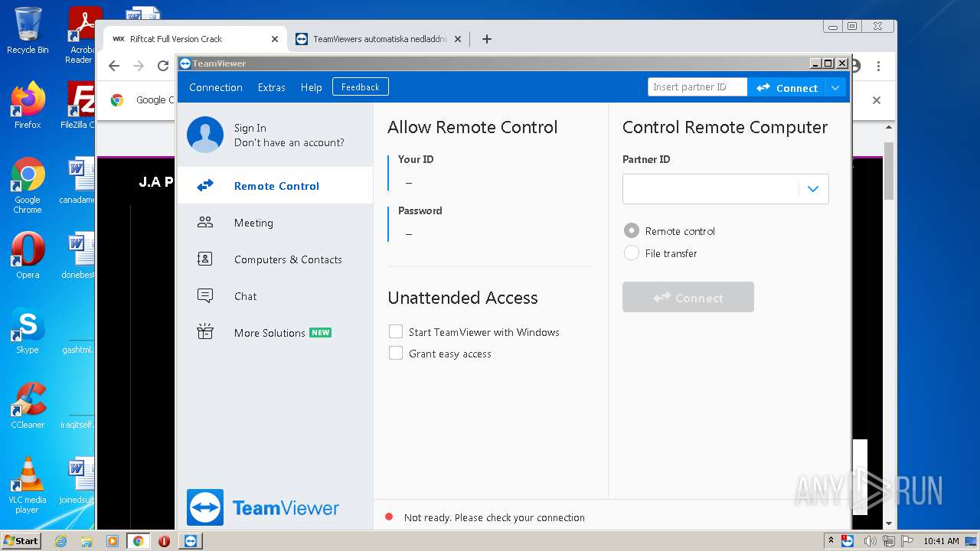This screenshot has width=980, height=551.
Task: Close the TeamViewers automatiska nedladdning tab
Action: (x=458, y=39)
